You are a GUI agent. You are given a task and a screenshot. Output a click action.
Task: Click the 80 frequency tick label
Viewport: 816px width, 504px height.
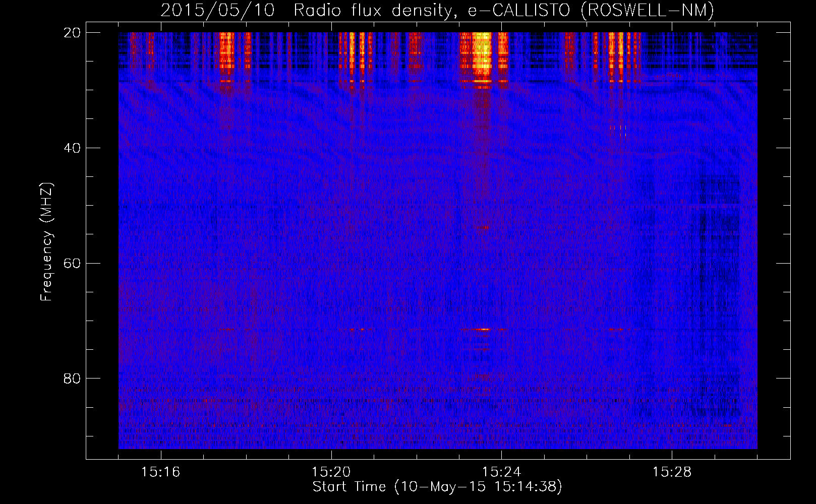point(72,379)
